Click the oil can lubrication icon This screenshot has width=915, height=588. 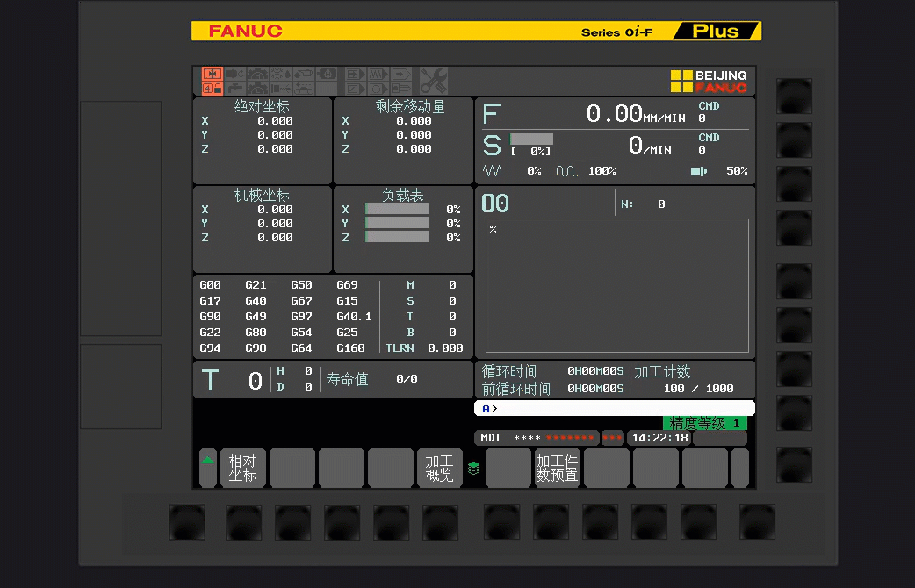click(x=304, y=74)
